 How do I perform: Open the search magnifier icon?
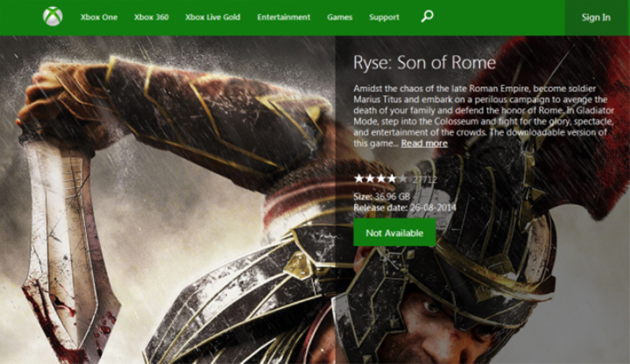[x=427, y=17]
